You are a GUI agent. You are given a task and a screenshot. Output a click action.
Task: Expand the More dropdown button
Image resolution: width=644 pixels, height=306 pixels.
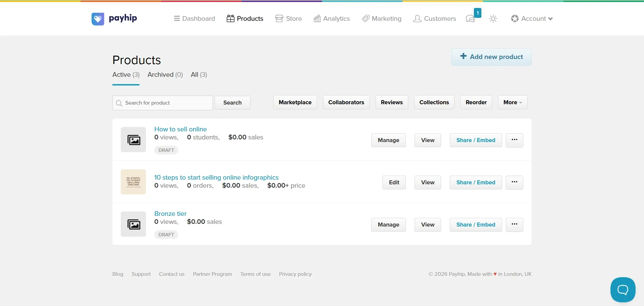pyautogui.click(x=513, y=102)
